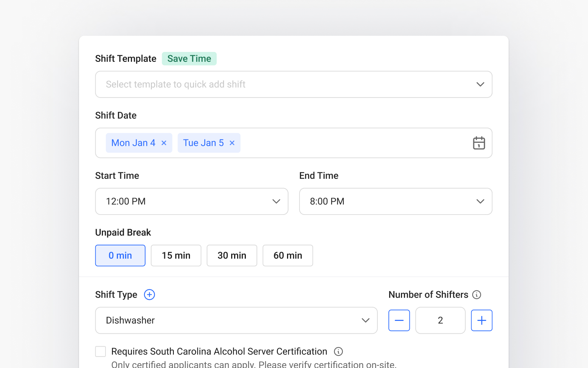Decrease the number of shifters

[399, 320]
